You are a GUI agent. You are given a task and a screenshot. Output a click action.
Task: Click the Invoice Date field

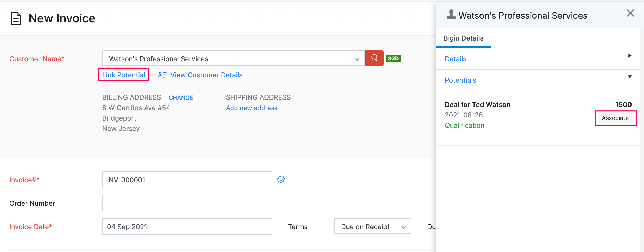tap(187, 227)
